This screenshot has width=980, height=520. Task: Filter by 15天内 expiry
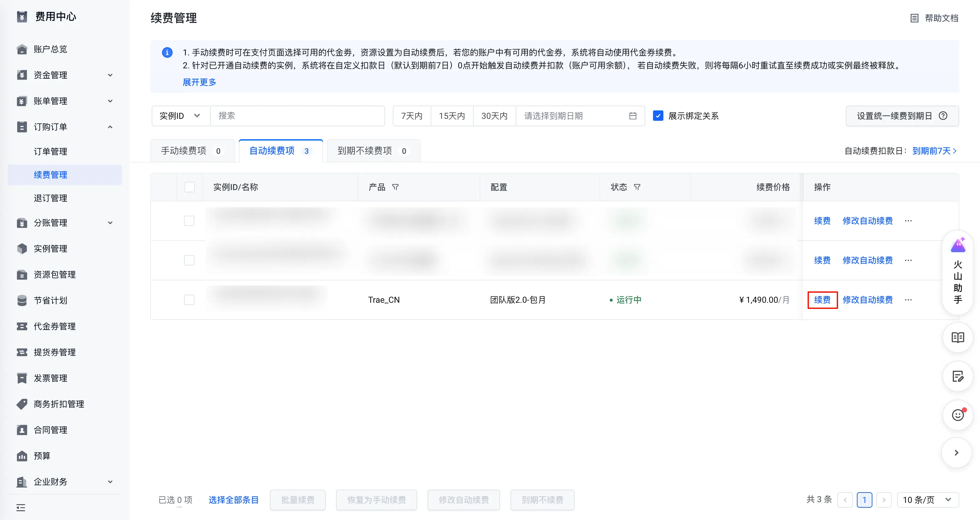tap(452, 116)
